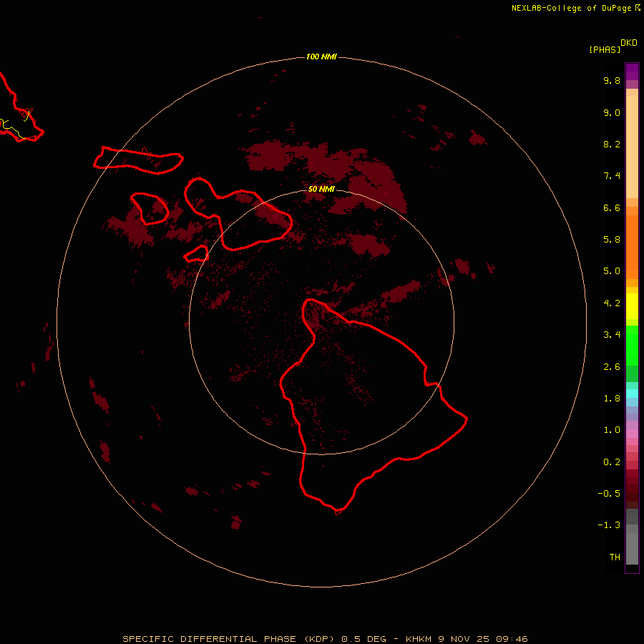The width and height of the screenshot is (644, 644).
Task: Click the "TH" threshold label
Action: pos(615,557)
